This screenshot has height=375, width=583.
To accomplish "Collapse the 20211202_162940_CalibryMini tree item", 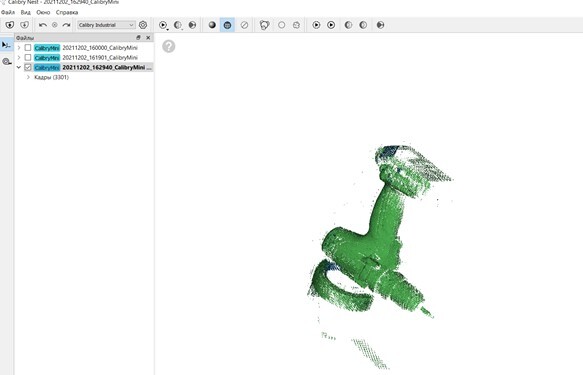I will tap(19, 67).
